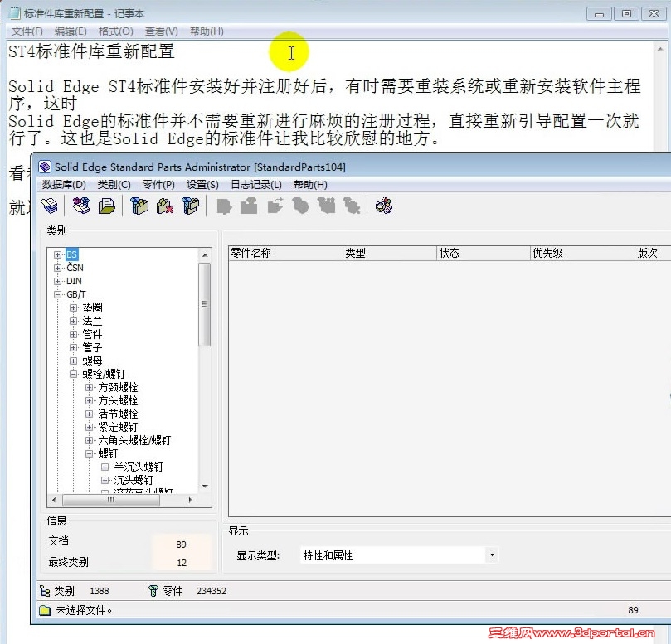Open the 零件(P) menu
This screenshot has height=644, width=671.
tap(158, 185)
